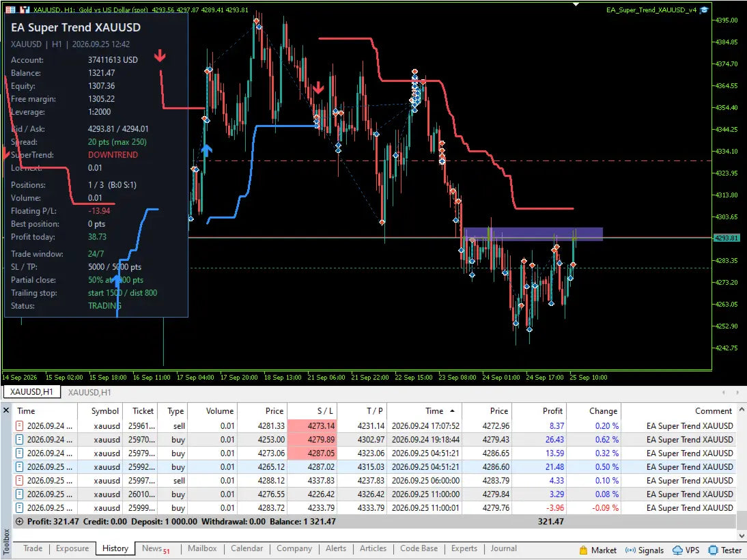747x560 pixels.
Task: Select the History tab
Action: click(x=115, y=548)
